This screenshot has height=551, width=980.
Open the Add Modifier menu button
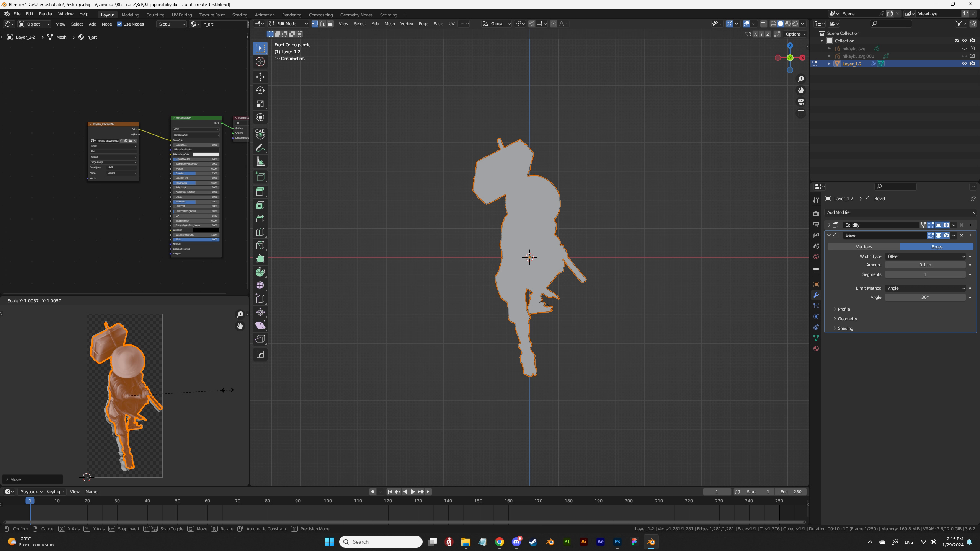tap(900, 212)
